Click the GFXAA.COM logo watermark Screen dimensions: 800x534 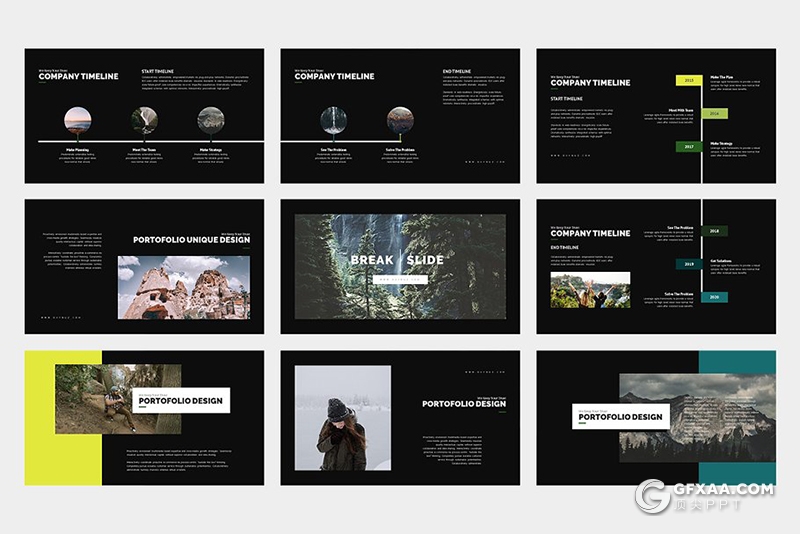[706, 495]
